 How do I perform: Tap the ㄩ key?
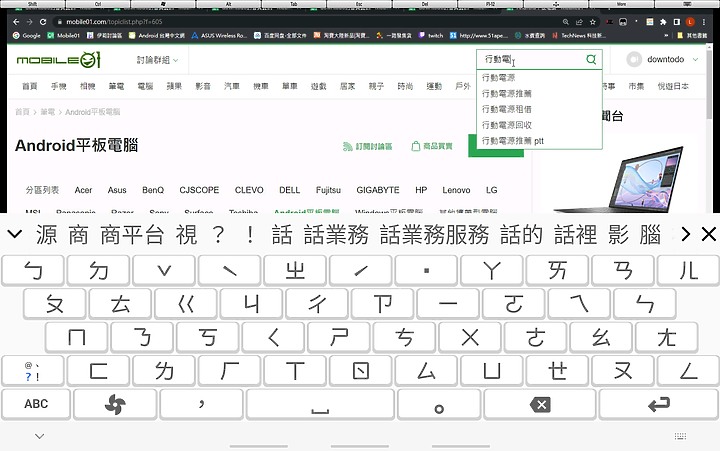(x=492, y=371)
